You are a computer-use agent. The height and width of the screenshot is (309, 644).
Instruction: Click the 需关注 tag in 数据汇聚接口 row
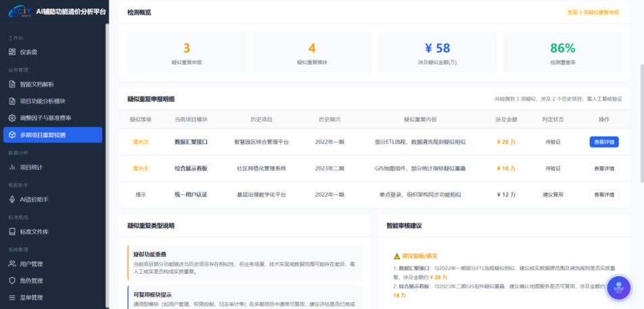point(141,142)
